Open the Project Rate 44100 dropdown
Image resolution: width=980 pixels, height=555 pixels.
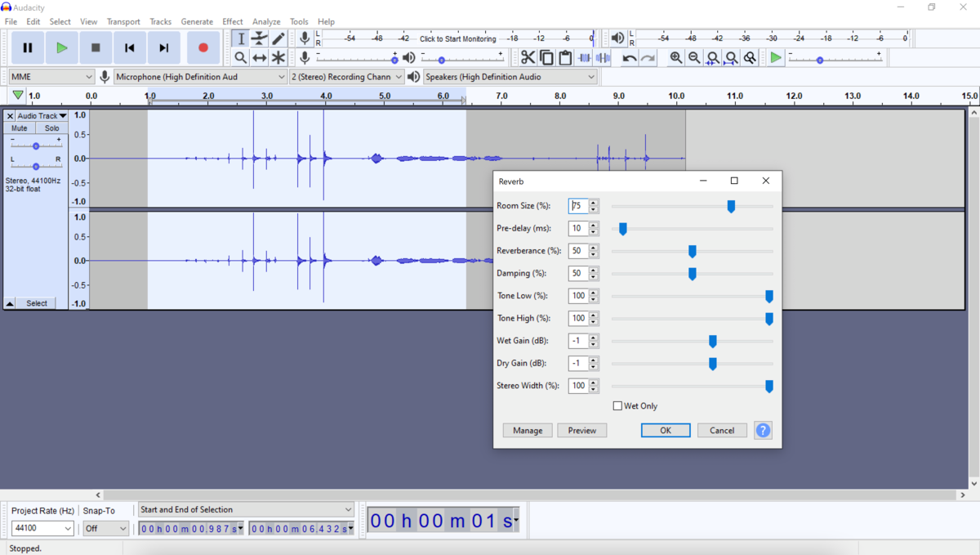coord(42,529)
